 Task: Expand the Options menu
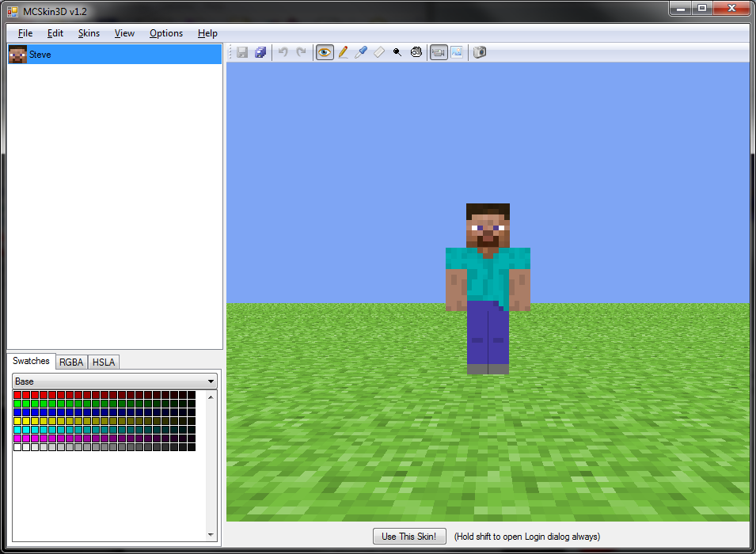tap(166, 33)
